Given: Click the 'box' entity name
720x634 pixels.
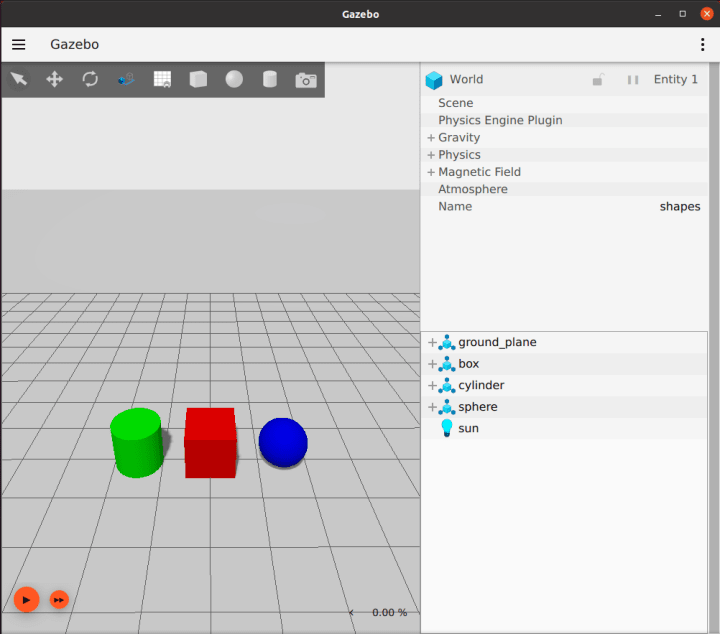Looking at the screenshot, I should pos(468,364).
